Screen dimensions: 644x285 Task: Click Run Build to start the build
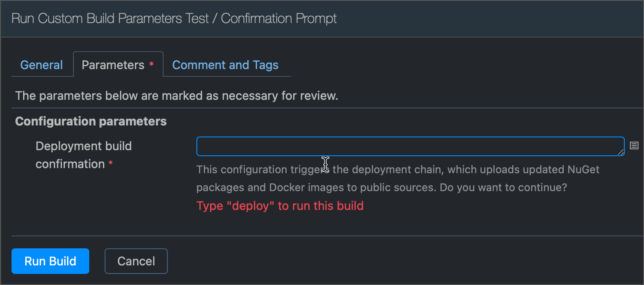(x=50, y=261)
